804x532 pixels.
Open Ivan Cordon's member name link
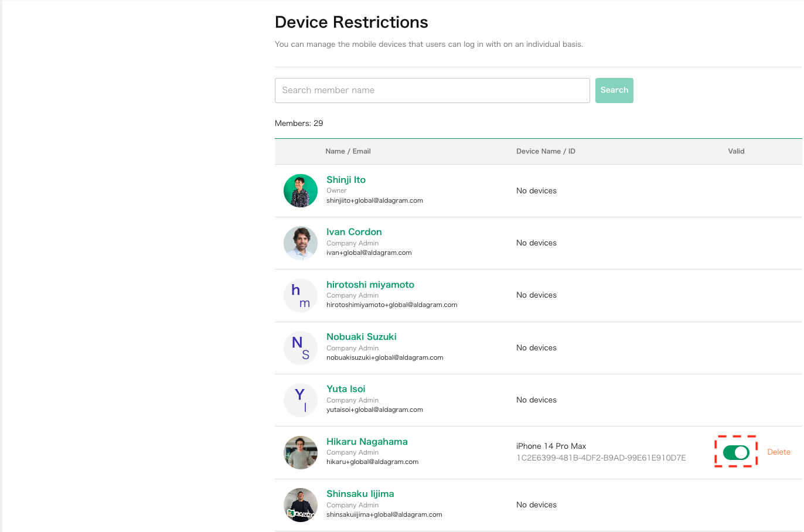354,232
